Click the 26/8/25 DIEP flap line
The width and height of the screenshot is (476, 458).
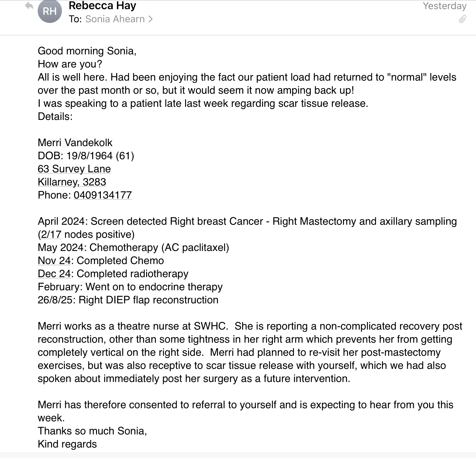(x=128, y=300)
